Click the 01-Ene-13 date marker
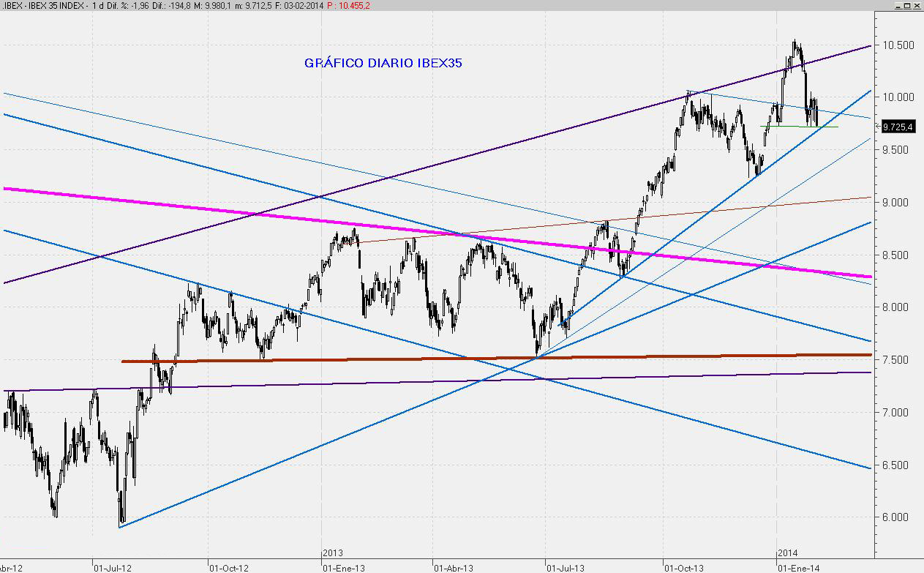 pyautogui.click(x=344, y=567)
